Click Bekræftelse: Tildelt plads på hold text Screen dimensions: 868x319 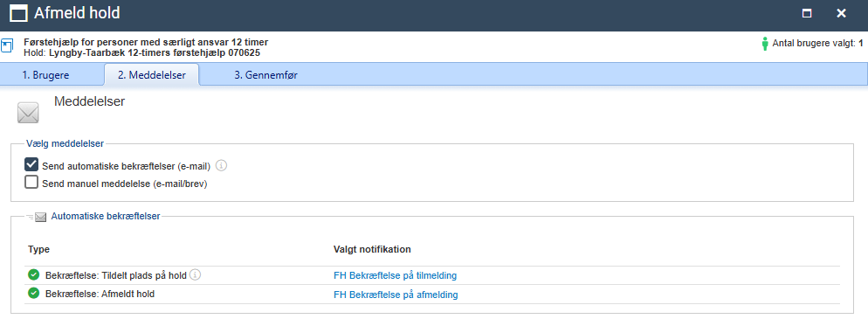[116, 275]
